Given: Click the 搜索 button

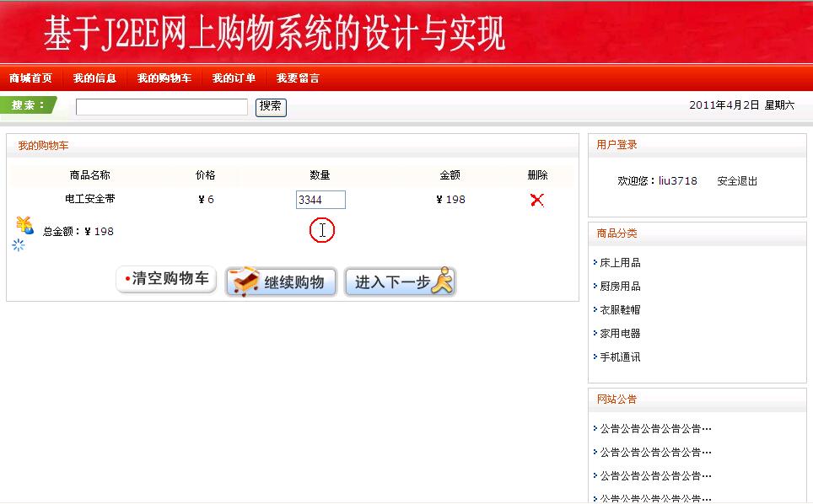Looking at the screenshot, I should [x=271, y=107].
